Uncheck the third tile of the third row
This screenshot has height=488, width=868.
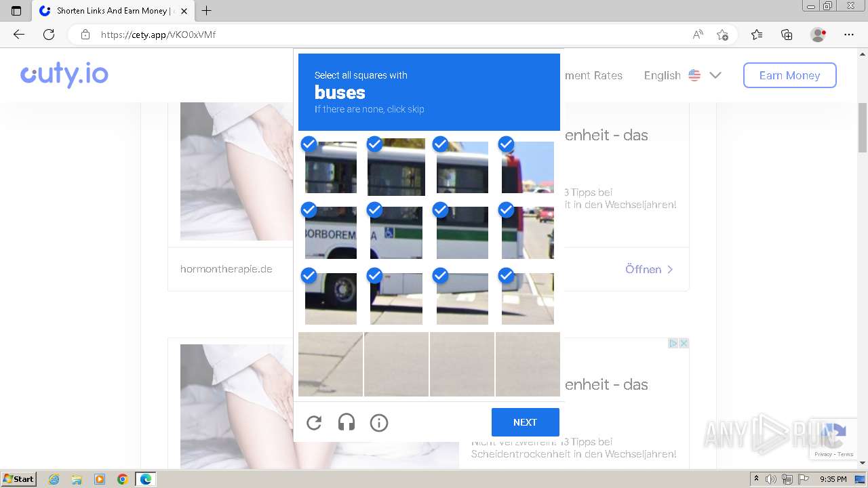pos(462,298)
